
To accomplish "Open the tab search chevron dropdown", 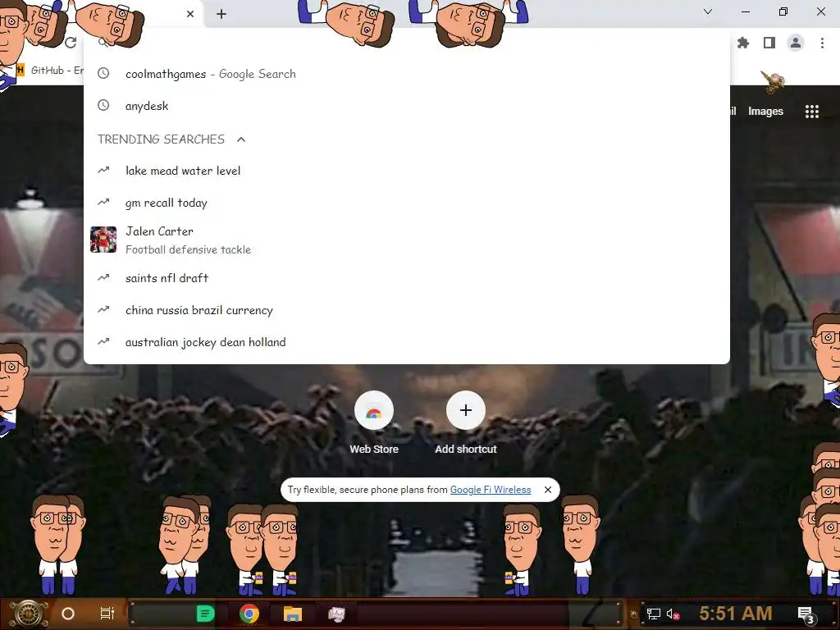I will click(x=708, y=11).
